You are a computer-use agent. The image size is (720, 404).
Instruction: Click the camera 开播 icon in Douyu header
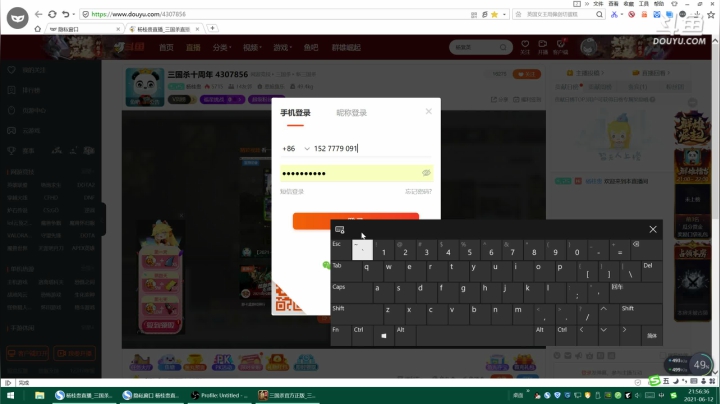[x=543, y=46]
